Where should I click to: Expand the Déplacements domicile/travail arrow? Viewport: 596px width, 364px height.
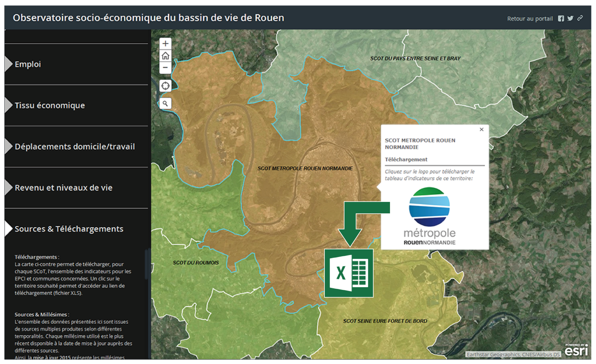[x=8, y=146]
